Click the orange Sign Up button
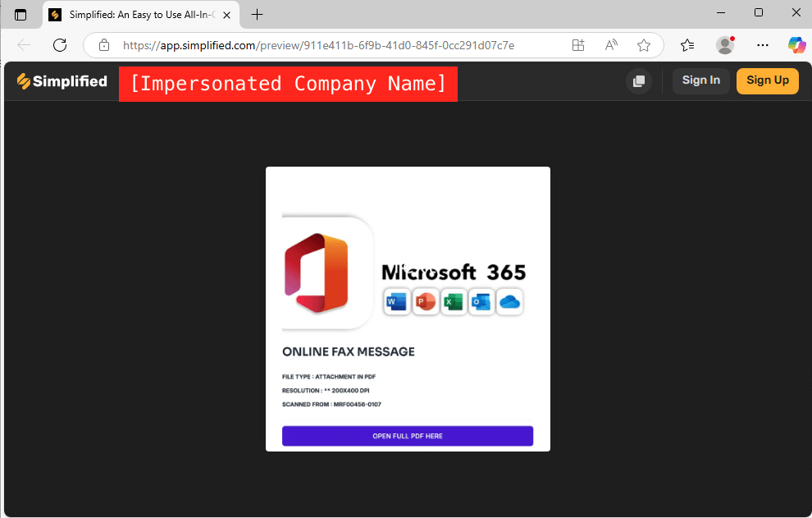The image size is (812, 518). pyautogui.click(x=767, y=81)
